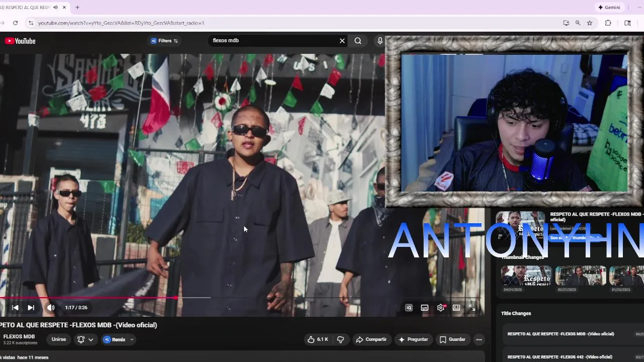The width and height of the screenshot is (644, 362).
Task: Go to previous video in player
Action: click(15, 308)
